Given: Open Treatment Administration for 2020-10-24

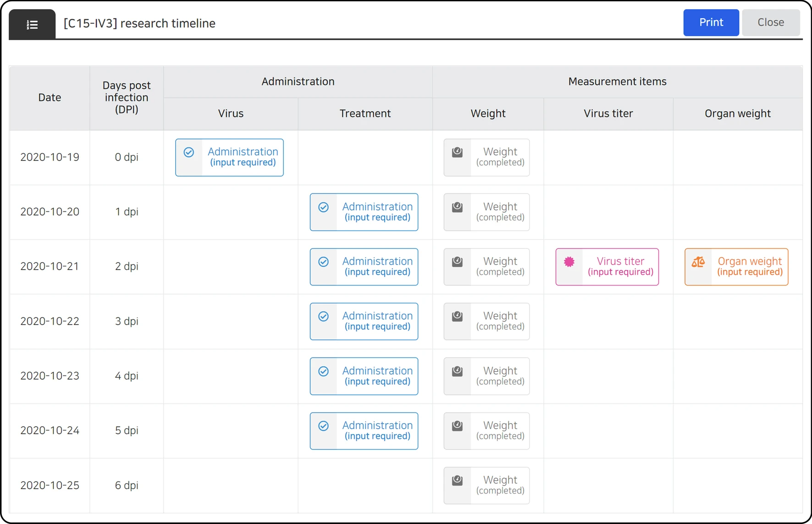Looking at the screenshot, I should (x=364, y=431).
